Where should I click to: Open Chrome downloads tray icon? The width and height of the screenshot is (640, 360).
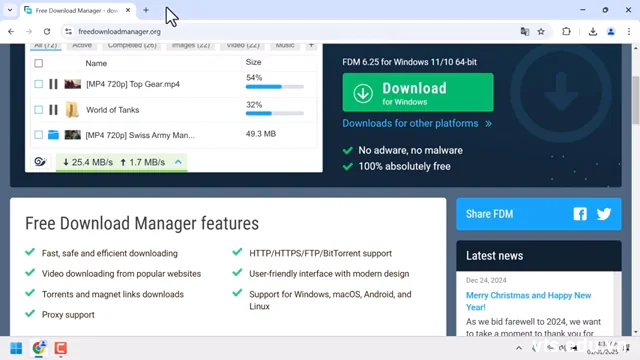coord(593,31)
